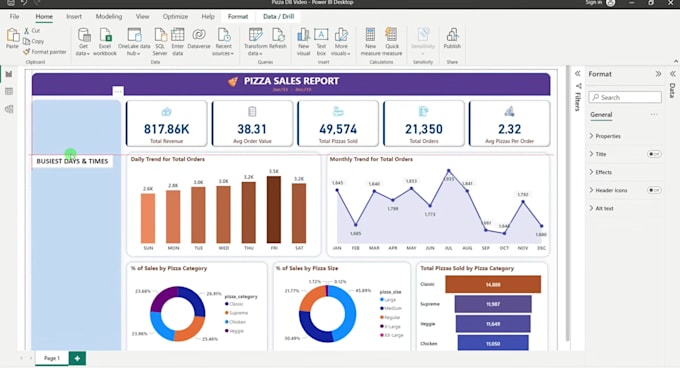Switch to Report view in left sidebar
Viewport: 680px width, 368px height.
(9, 74)
